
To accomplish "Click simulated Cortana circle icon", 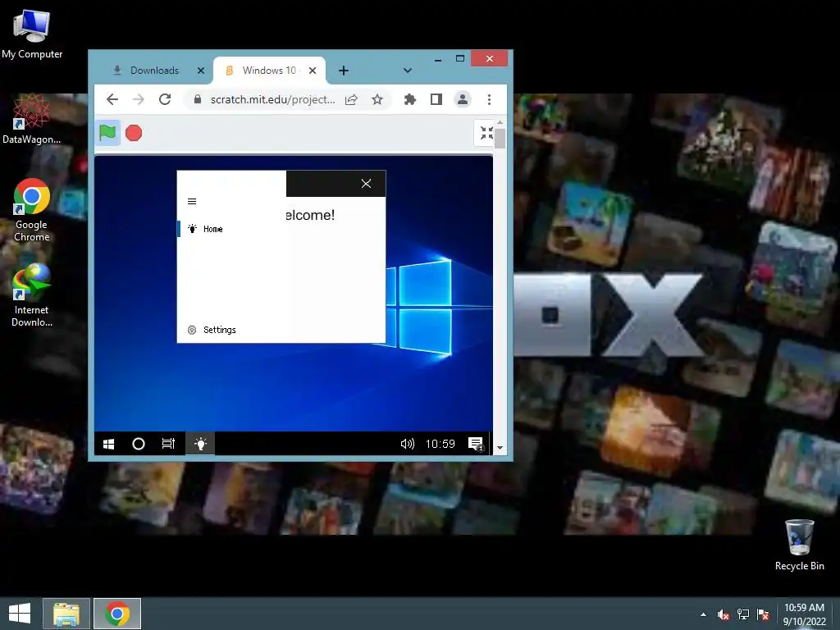I will tap(138, 444).
